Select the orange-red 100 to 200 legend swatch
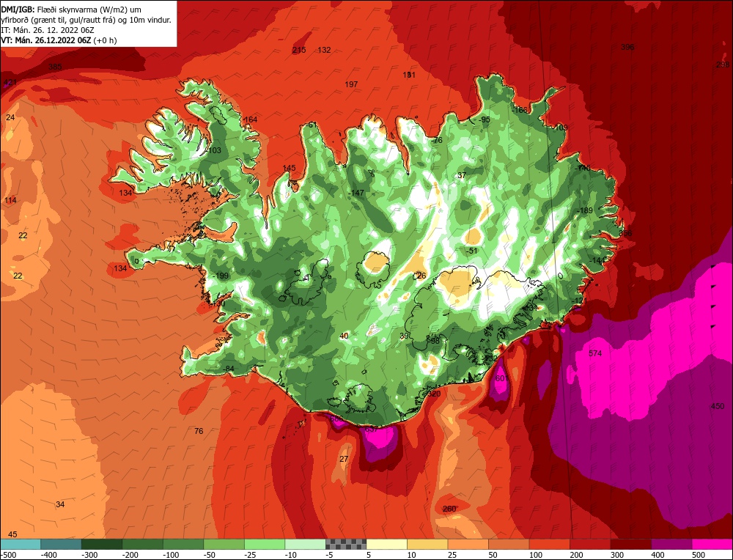This screenshot has width=733, height=560. [549, 544]
